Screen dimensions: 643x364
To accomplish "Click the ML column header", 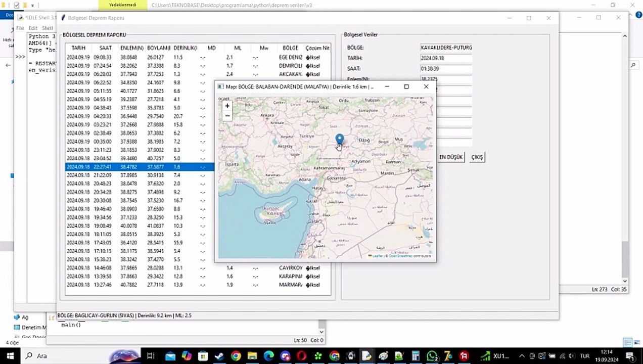I will click(x=238, y=48).
